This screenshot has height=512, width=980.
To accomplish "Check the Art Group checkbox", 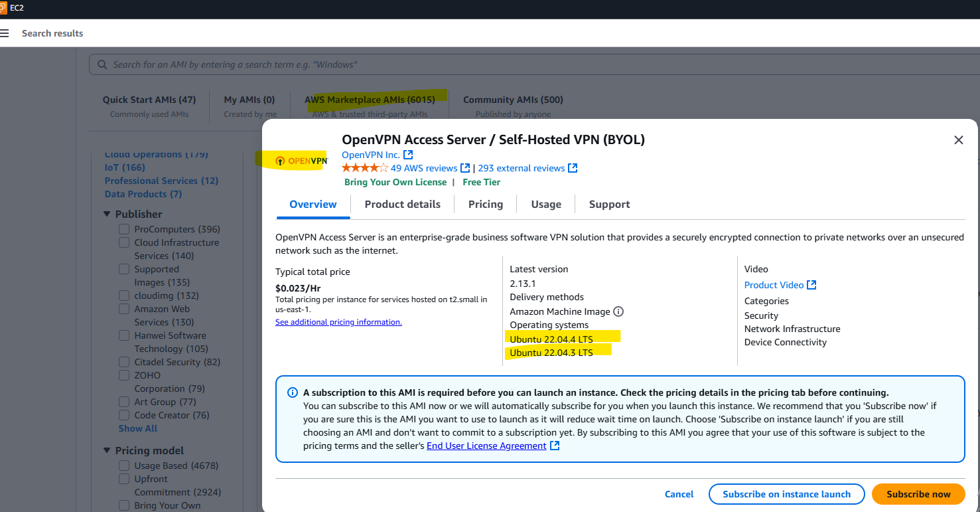I will (x=124, y=402).
